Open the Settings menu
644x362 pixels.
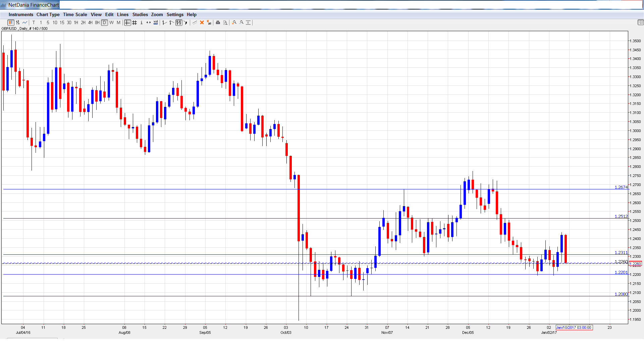(x=175, y=14)
